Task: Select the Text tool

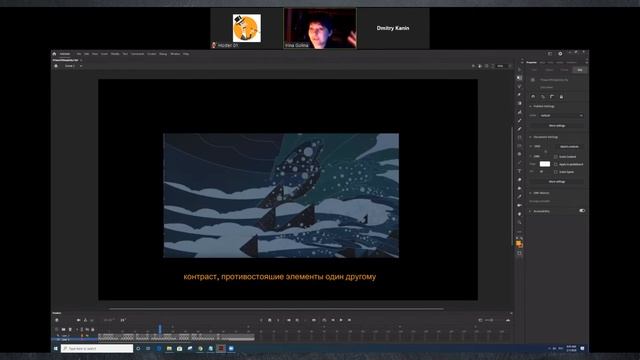Action: tap(519, 171)
